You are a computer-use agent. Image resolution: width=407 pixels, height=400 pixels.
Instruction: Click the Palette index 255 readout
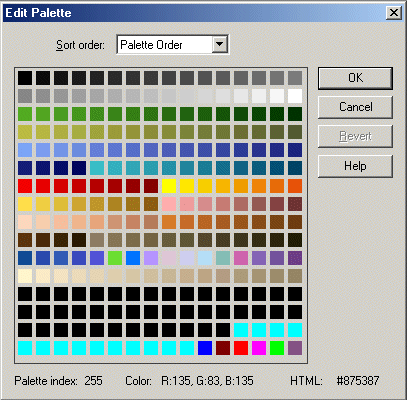58,381
